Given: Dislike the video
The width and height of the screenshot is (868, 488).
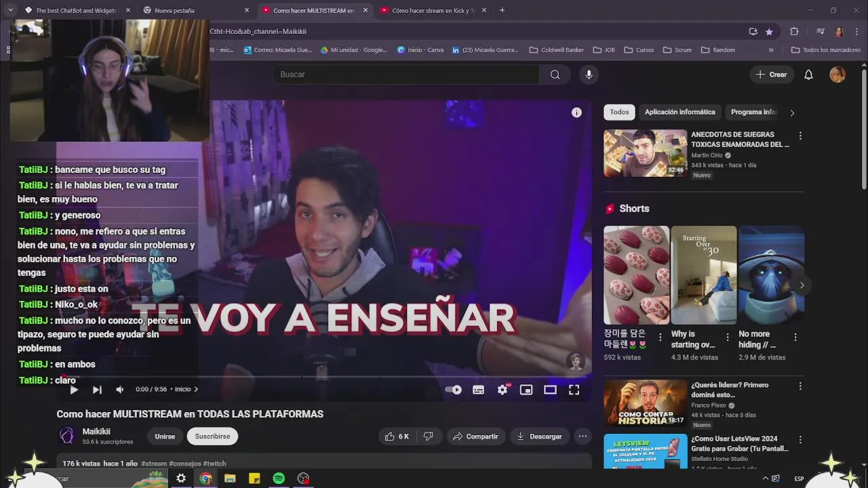Looking at the screenshot, I should [x=429, y=436].
